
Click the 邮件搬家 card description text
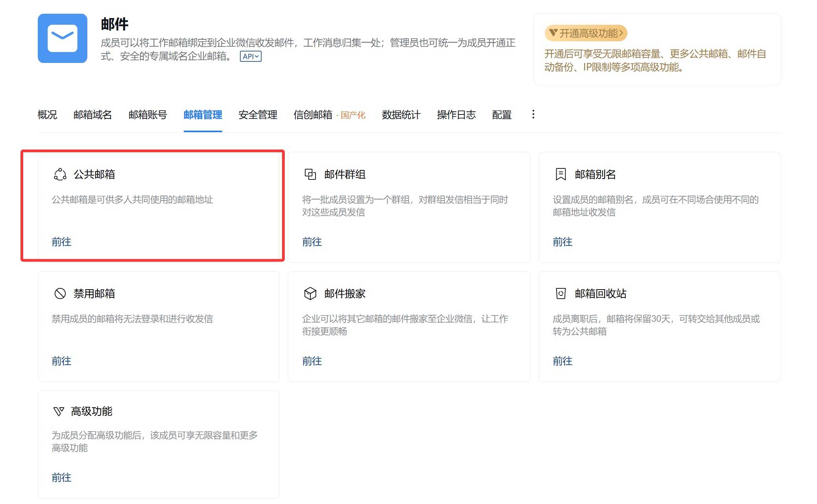(405, 325)
